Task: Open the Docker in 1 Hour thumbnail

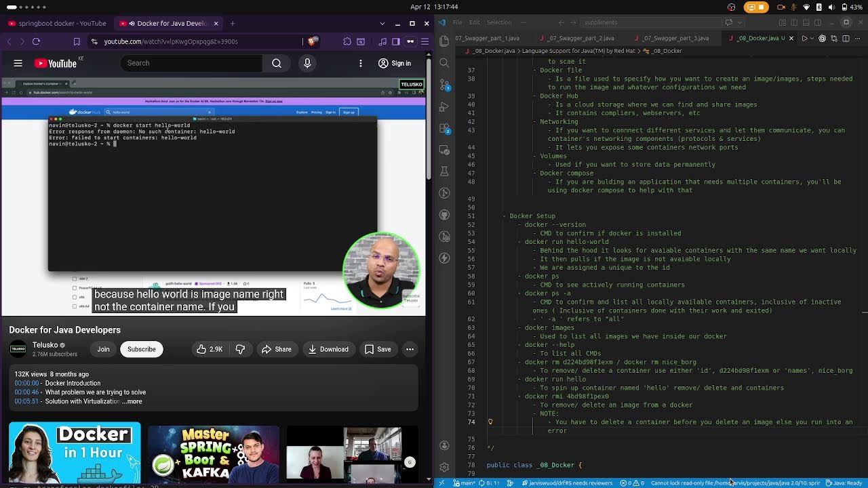Action: [75, 451]
